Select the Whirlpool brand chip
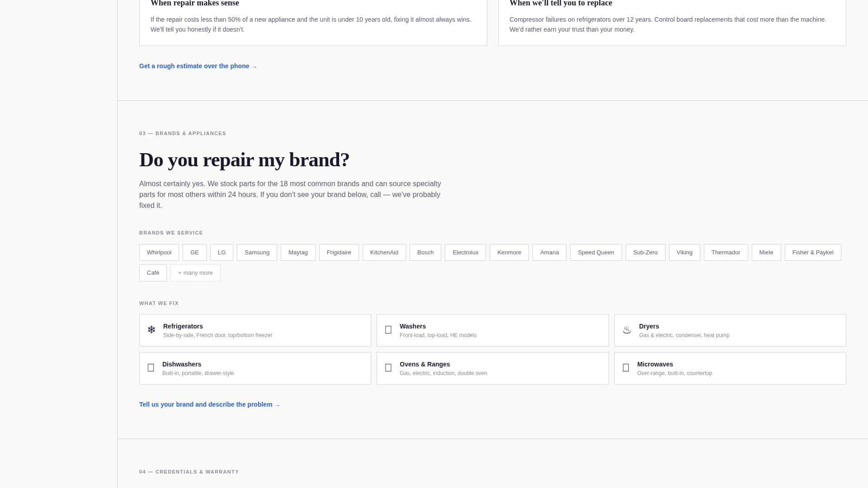 pos(159,253)
